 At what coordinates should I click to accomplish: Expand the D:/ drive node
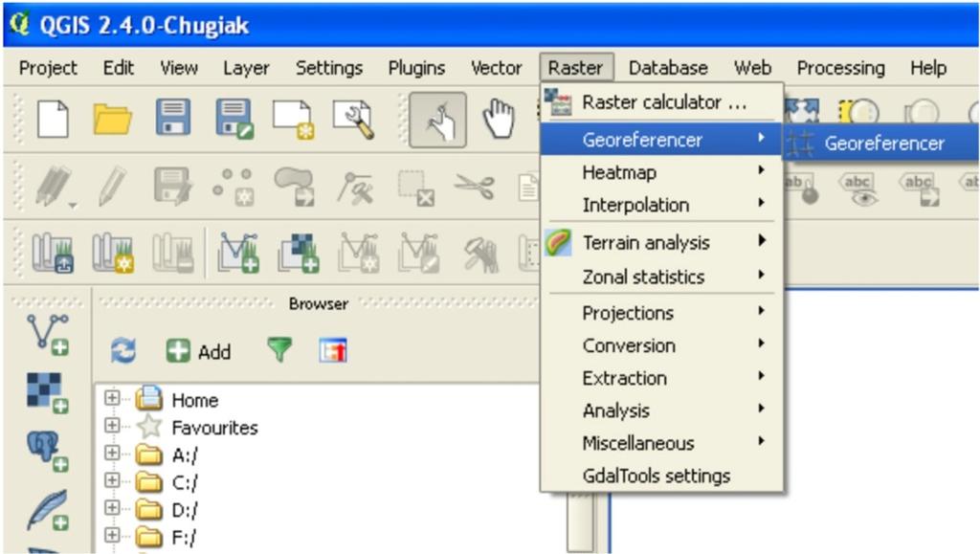[x=112, y=507]
